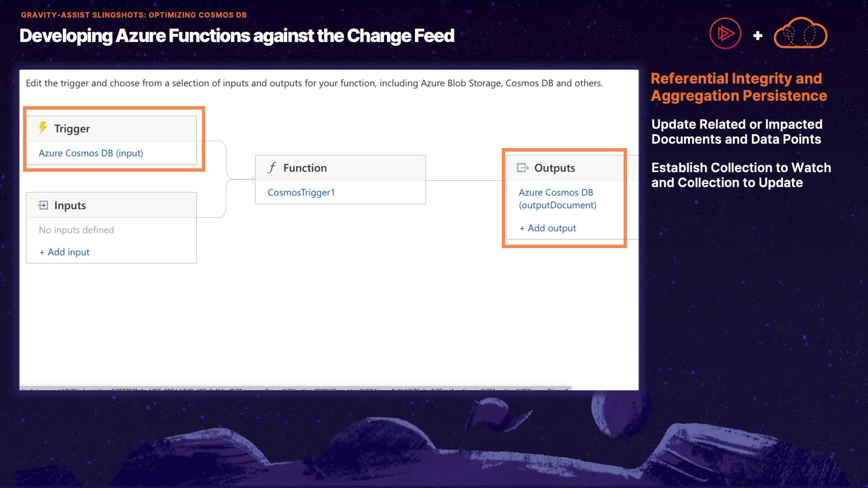Open the CosmosTrigger1 function link
Screen dimensions: 868x488
pos(301,192)
